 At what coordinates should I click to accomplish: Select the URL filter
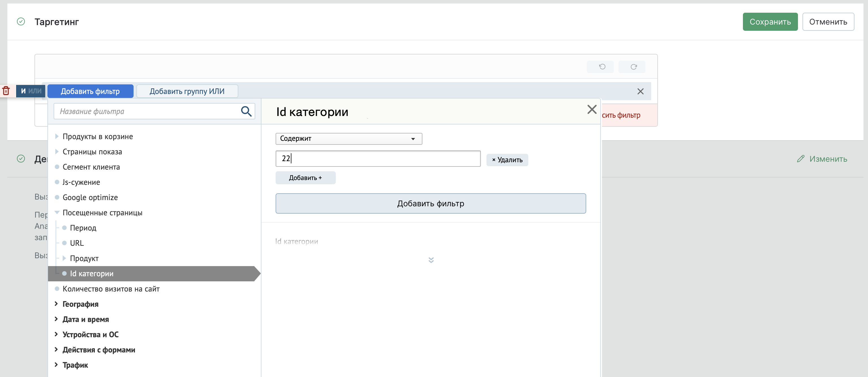click(x=77, y=243)
